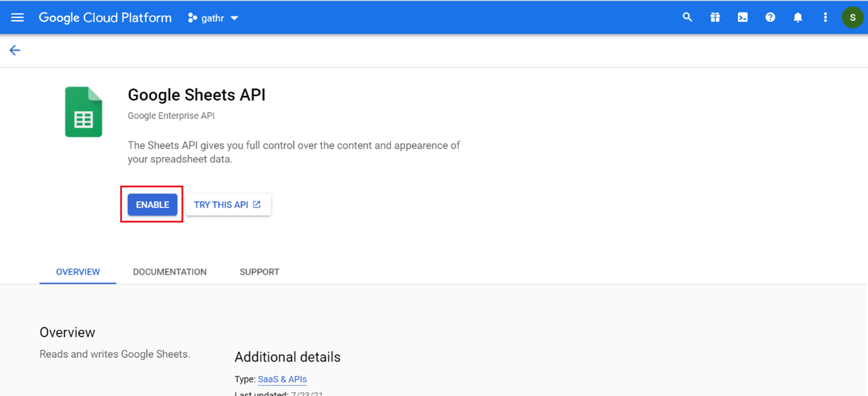Click the external link icon on Try This API
Viewport: 868px width, 396px height.
(x=257, y=204)
